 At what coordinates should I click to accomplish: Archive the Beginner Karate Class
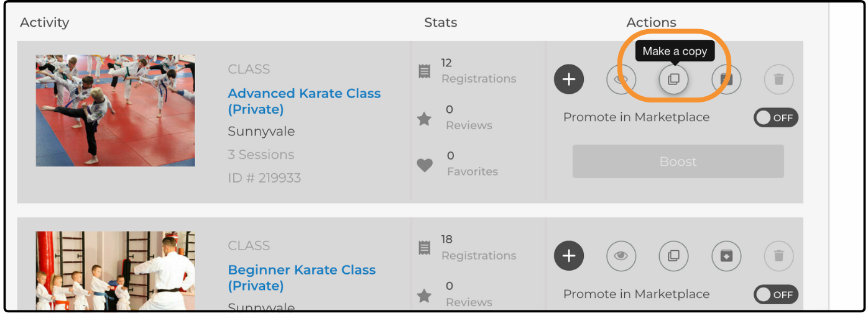click(726, 256)
